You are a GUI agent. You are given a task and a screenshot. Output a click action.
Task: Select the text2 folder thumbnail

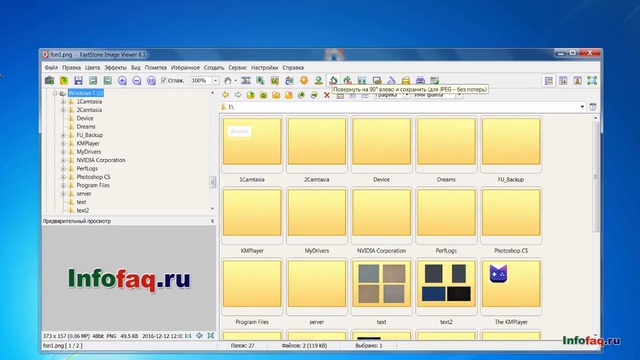446,287
